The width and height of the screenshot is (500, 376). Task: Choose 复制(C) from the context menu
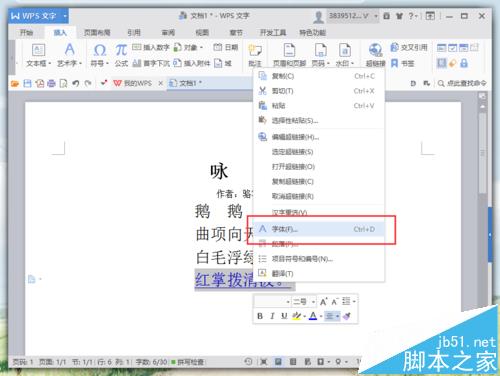click(x=319, y=76)
